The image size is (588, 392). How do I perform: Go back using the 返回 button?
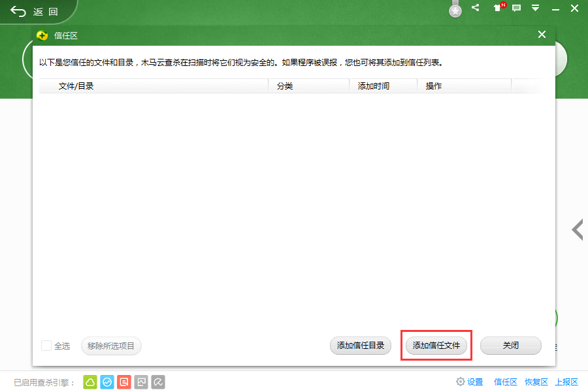coord(35,12)
